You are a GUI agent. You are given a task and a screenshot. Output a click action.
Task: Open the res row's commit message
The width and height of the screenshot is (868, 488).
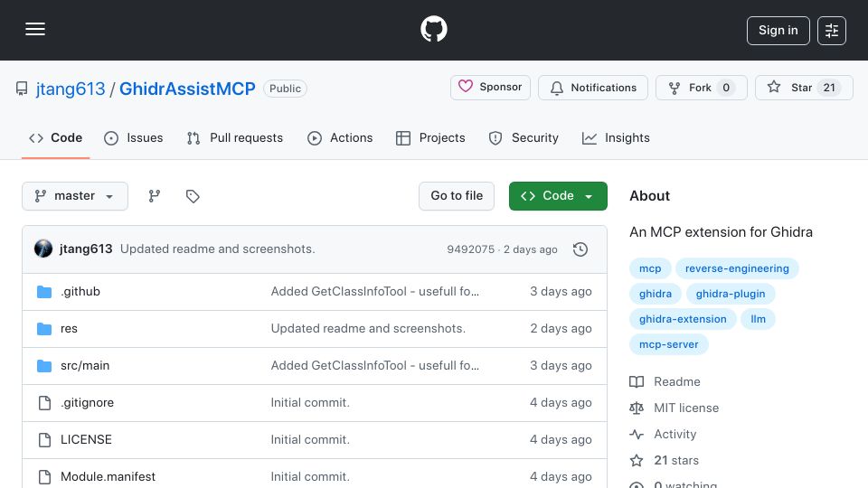coord(368,329)
